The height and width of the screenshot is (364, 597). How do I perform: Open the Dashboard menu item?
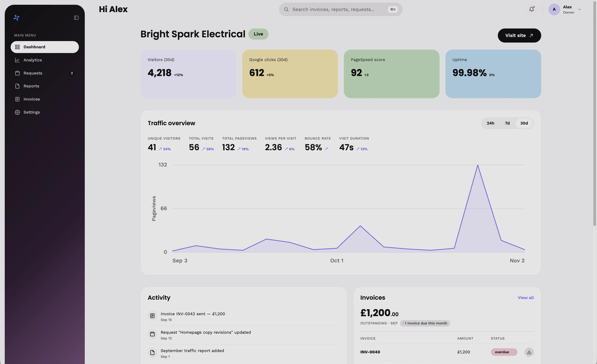(x=45, y=47)
